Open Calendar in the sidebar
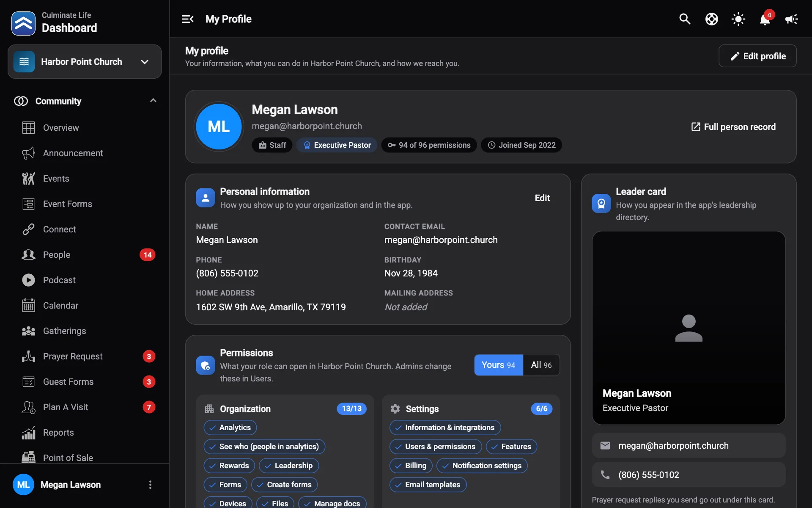 [85, 305]
